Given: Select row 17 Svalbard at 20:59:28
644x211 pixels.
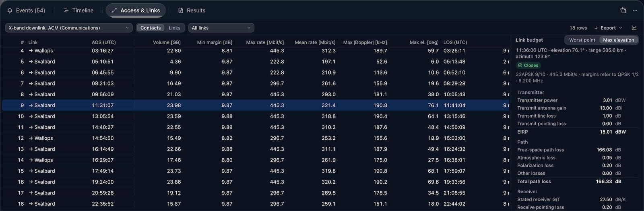Looking at the screenshot, I should tap(256, 192).
